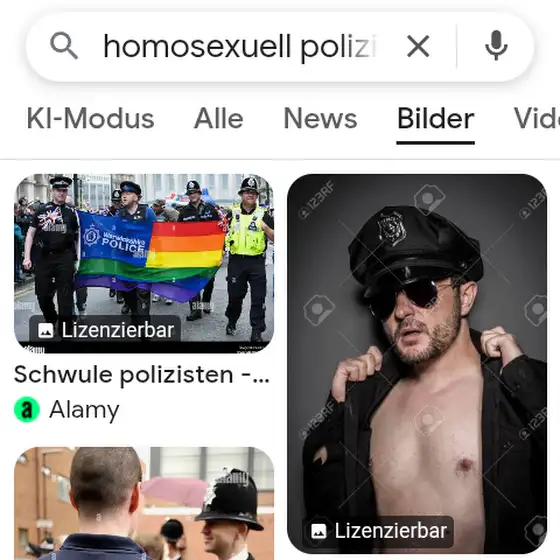Start voice search with the microphone icon
The image size is (560, 560).
(496, 46)
